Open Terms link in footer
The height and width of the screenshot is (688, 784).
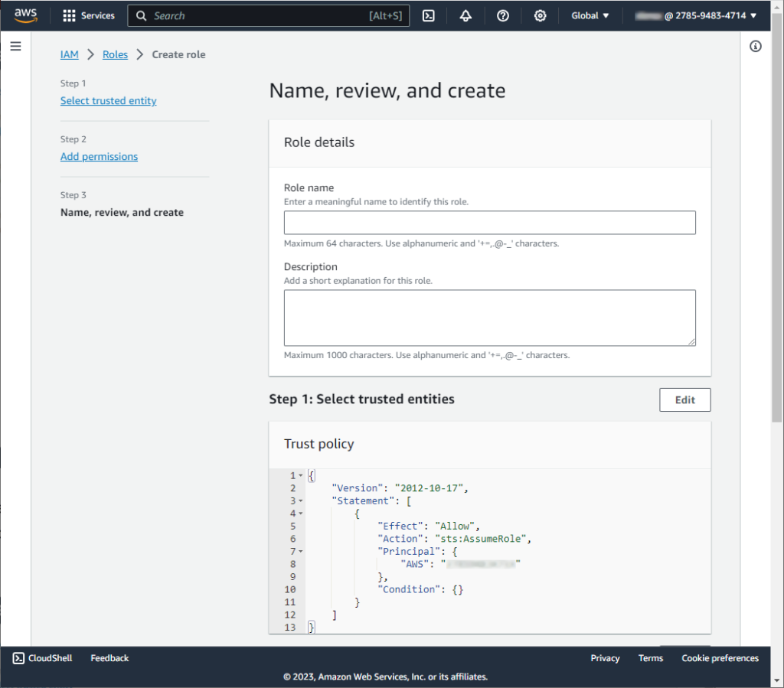(651, 658)
